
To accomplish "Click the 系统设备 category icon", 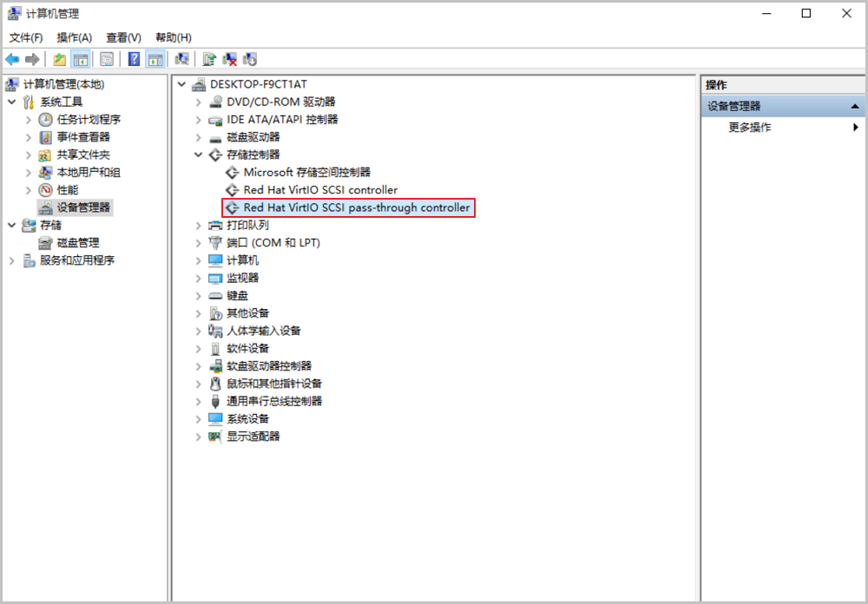I will click(x=214, y=418).
